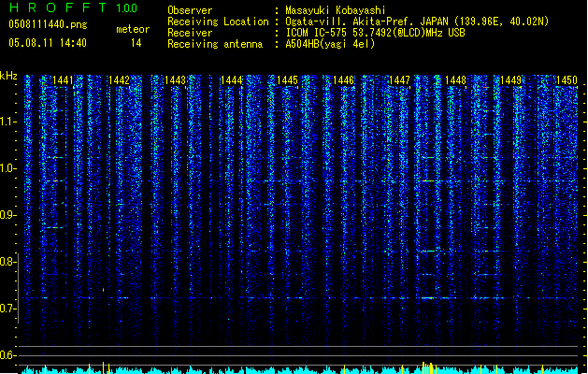Click the 1441 time marker

coord(63,80)
